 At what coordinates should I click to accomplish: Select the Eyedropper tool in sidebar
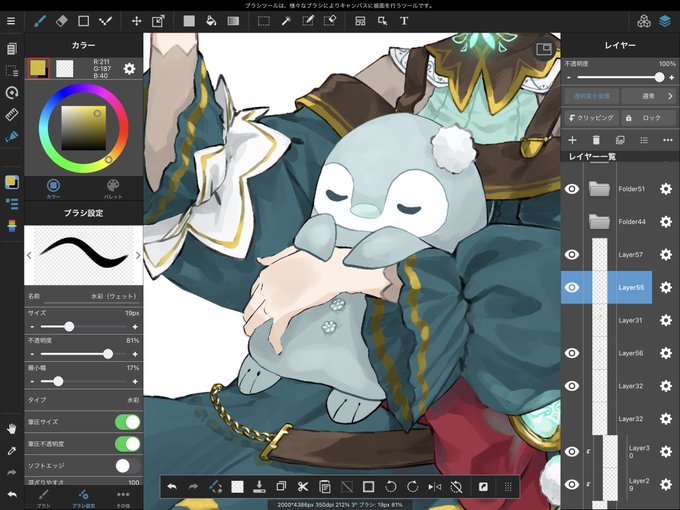(12, 451)
